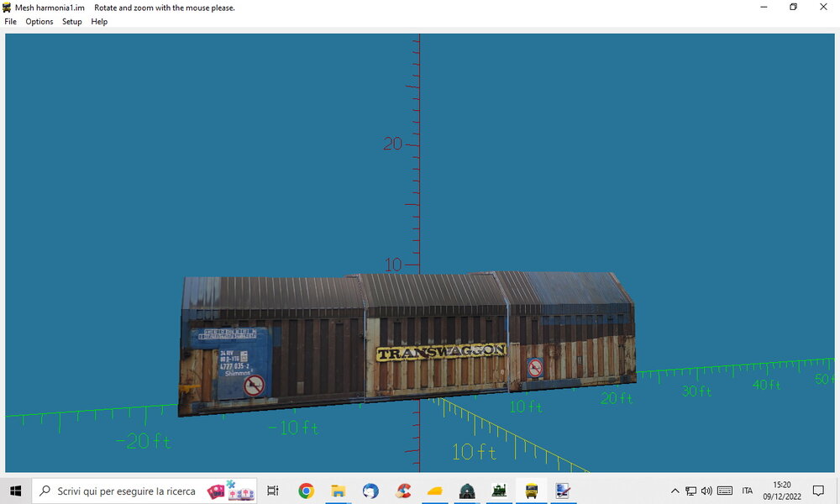
Task: Open the touch keyboard from tray
Action: (725, 491)
